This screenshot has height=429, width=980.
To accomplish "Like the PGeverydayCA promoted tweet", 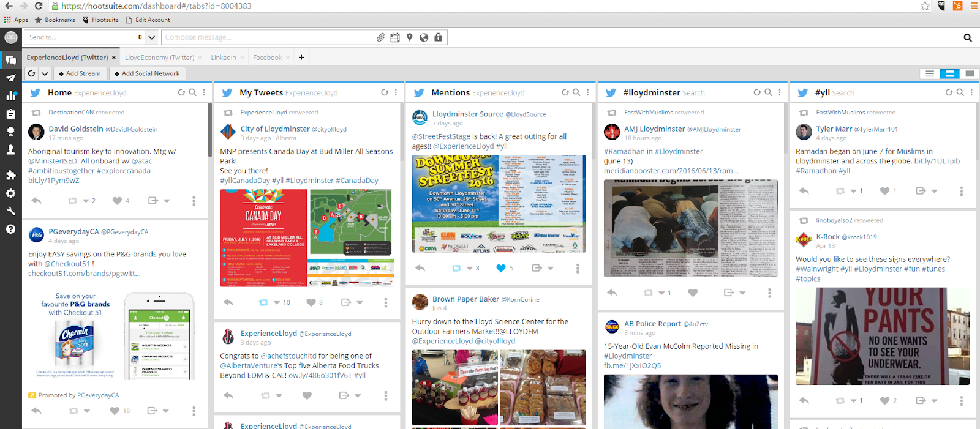I will [115, 411].
